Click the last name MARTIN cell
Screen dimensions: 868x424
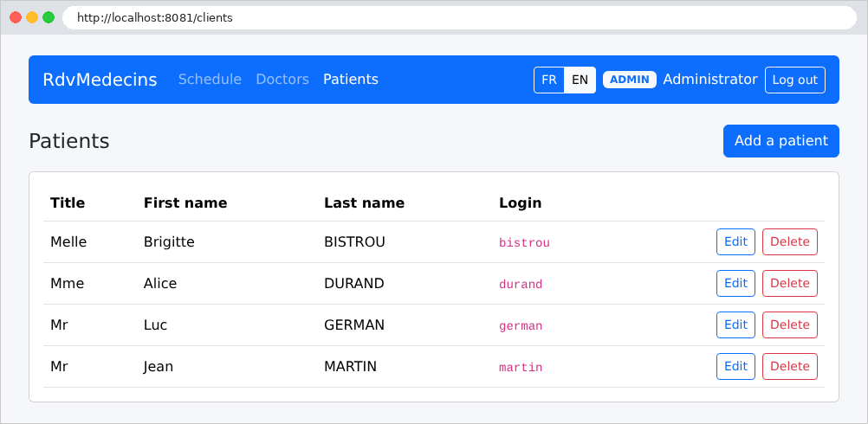[x=351, y=366]
